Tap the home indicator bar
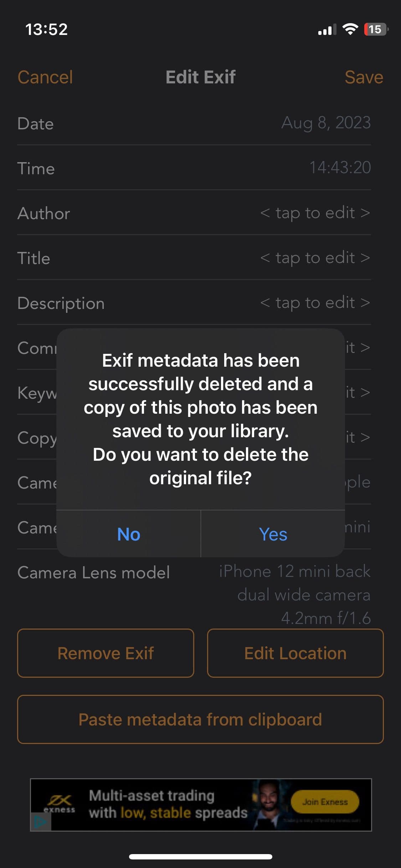The width and height of the screenshot is (401, 868). tap(200, 857)
